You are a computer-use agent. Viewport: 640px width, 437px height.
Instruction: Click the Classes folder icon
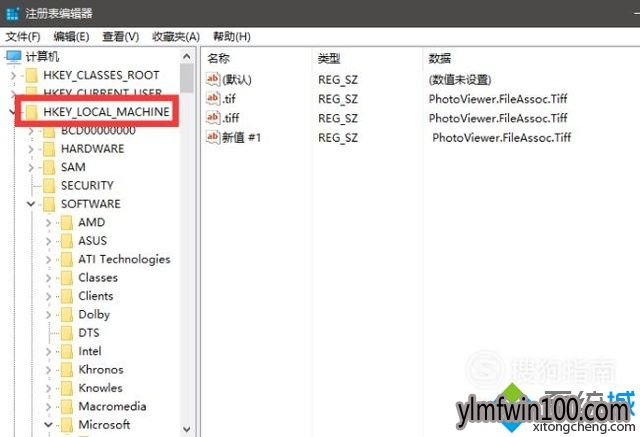click(67, 278)
